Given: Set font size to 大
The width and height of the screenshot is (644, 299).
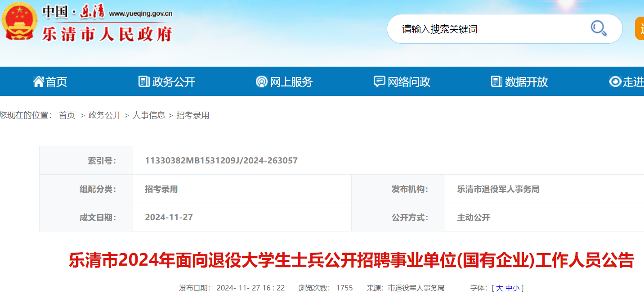Looking at the screenshot, I should pos(500,288).
